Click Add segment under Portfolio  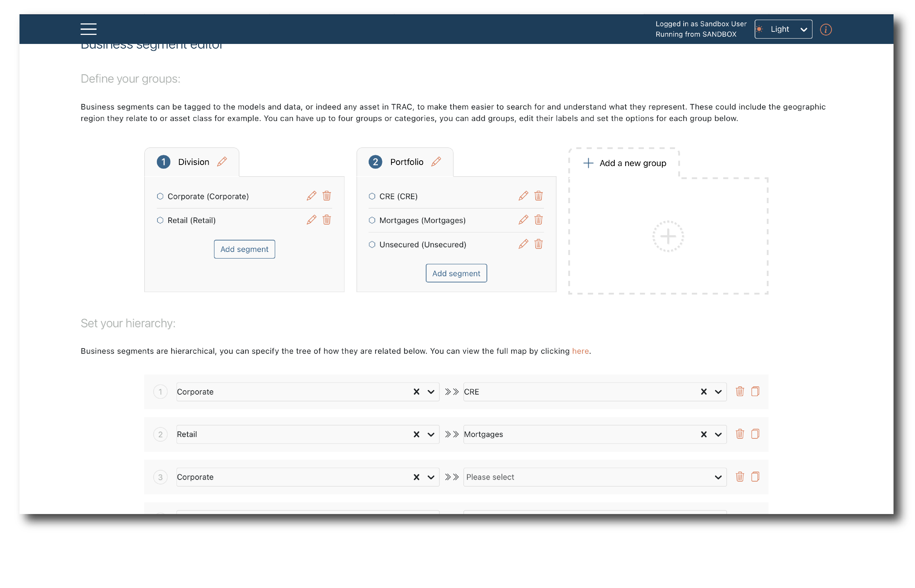[x=456, y=273]
